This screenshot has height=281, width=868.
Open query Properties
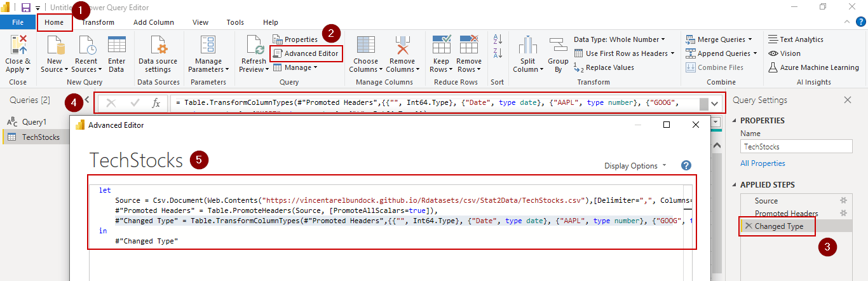pos(295,39)
